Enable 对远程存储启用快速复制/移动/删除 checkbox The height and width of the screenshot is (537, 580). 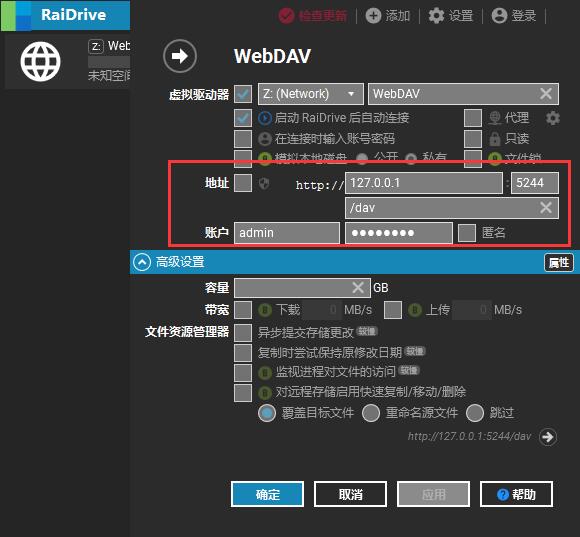(243, 392)
